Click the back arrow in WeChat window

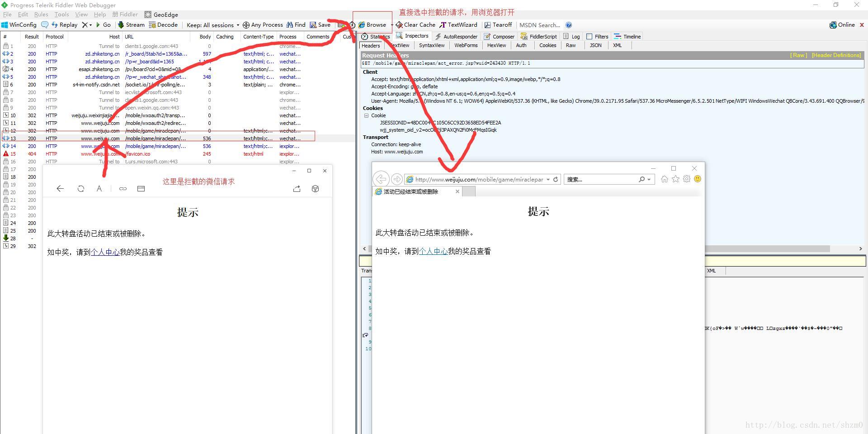60,189
